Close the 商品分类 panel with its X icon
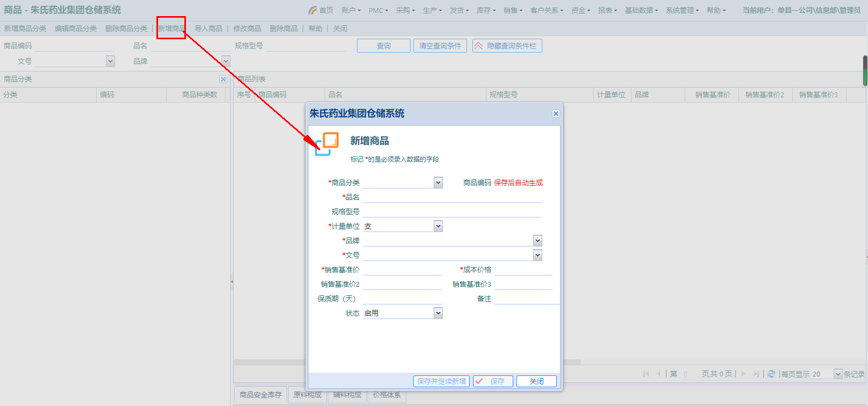Image resolution: width=868 pixels, height=406 pixels. coord(223,79)
